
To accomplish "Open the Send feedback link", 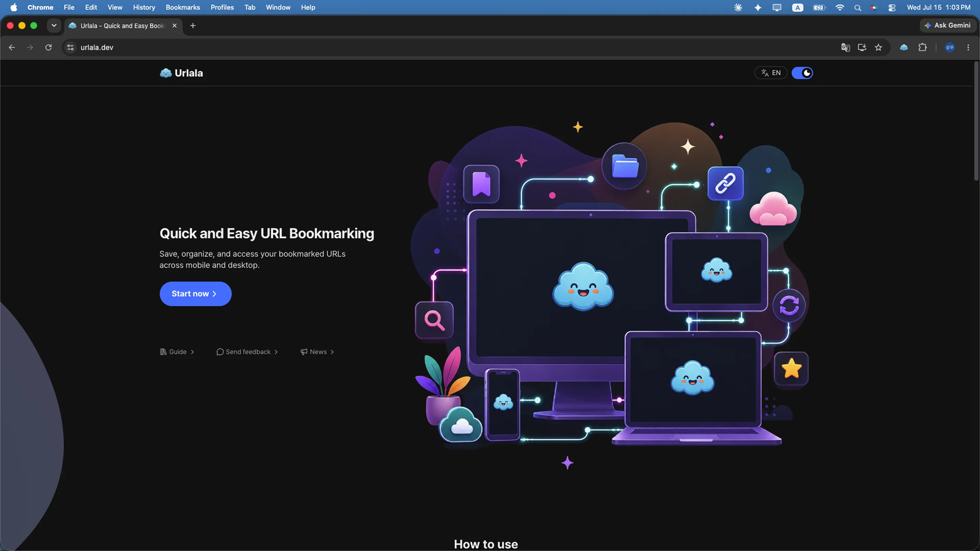I will [247, 352].
